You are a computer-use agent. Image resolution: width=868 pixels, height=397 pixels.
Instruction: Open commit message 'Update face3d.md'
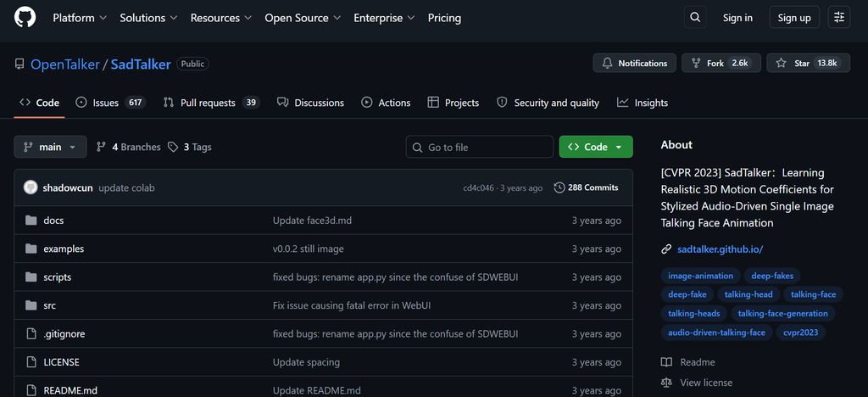[312, 221]
